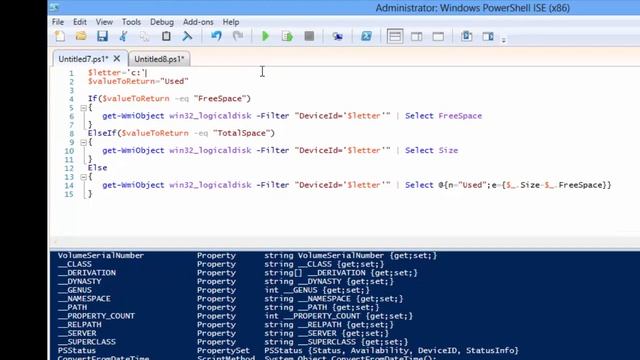The height and width of the screenshot is (360, 640).
Task: Click the window title bar text
Action: point(472,8)
